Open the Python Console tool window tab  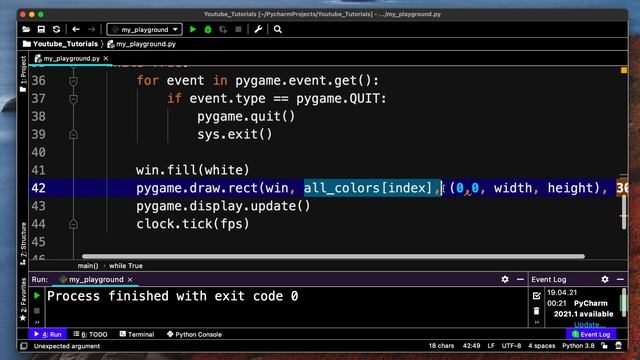[194, 334]
